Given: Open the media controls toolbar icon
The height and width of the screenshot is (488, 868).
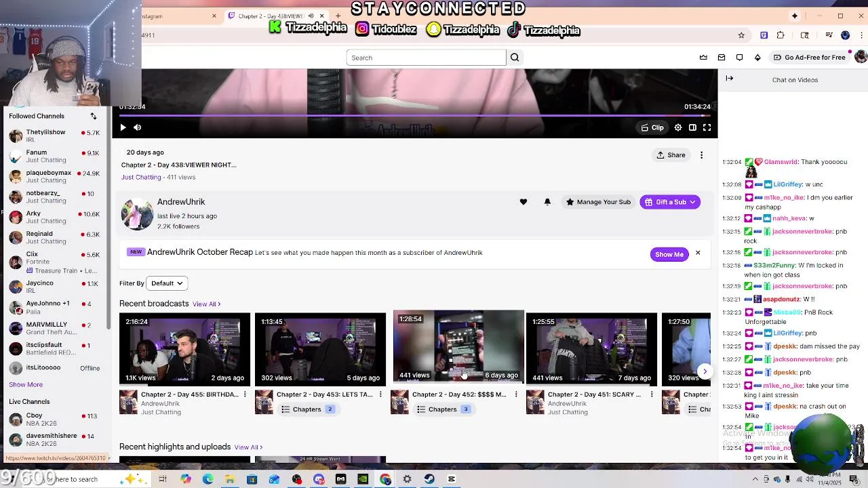Looking at the screenshot, I should click(x=829, y=35).
